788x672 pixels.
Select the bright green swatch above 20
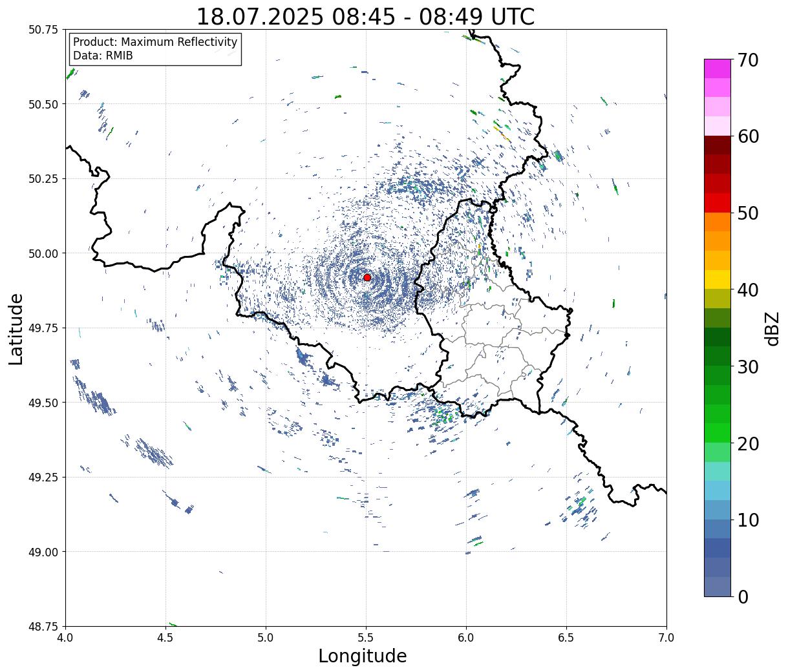(x=718, y=433)
